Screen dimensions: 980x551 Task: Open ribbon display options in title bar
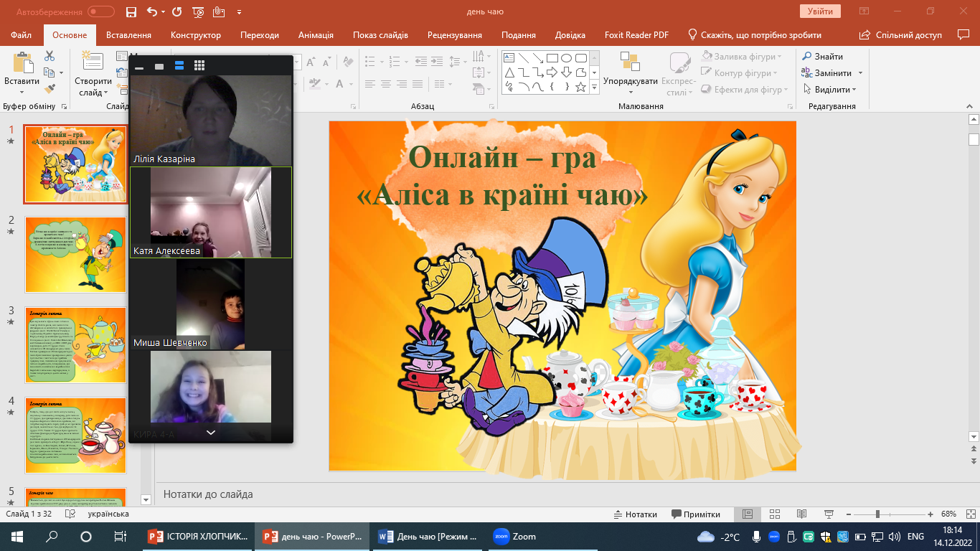coord(864,11)
